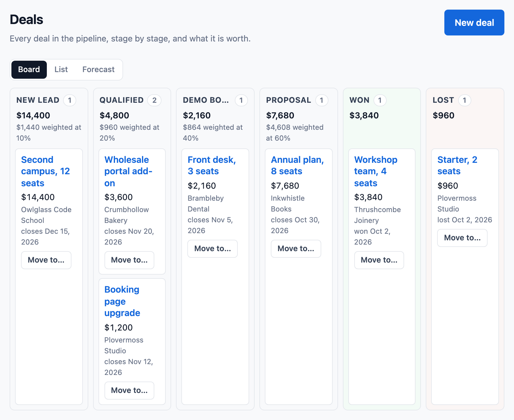Click the LOST column heading

(443, 100)
